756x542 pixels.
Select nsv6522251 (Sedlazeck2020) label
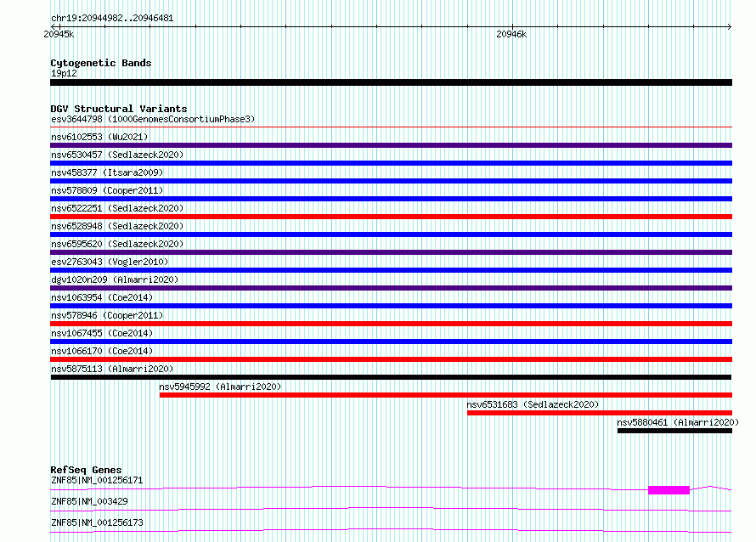pos(117,208)
